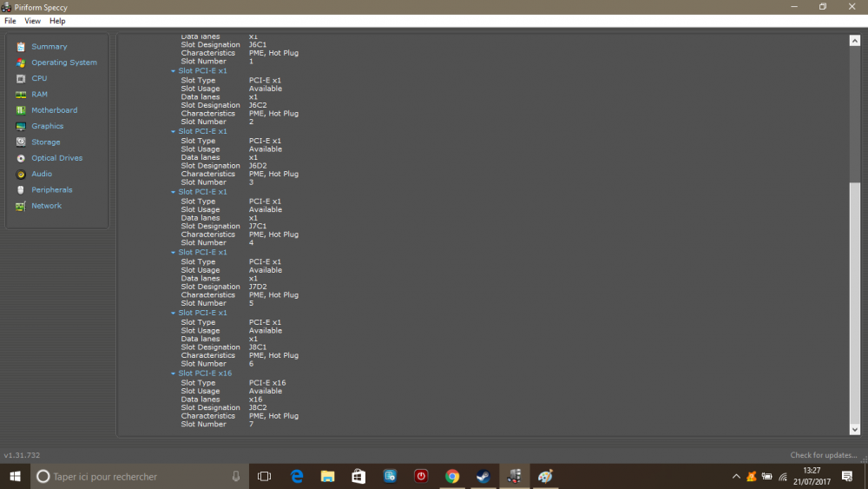Open Steam from the taskbar
Viewport: 868px width, 489px height.
click(x=483, y=476)
